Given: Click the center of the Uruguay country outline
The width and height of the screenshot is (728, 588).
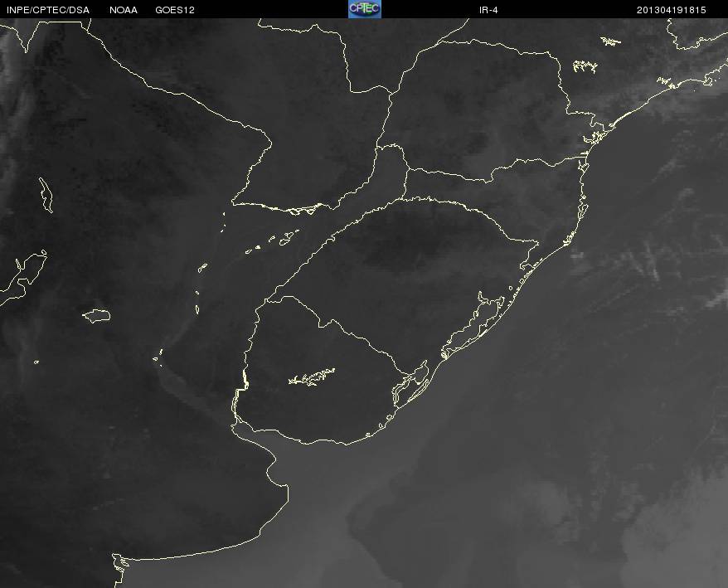Looking at the screenshot, I should click(320, 372).
